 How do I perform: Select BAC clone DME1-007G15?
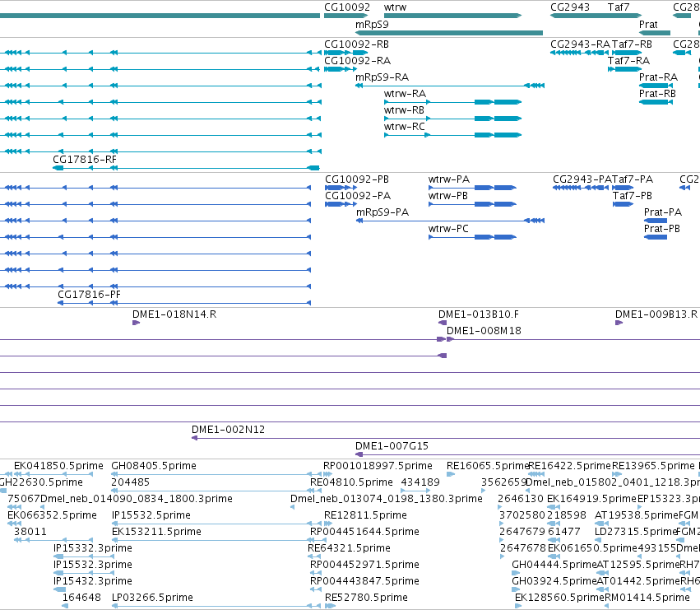(392, 446)
